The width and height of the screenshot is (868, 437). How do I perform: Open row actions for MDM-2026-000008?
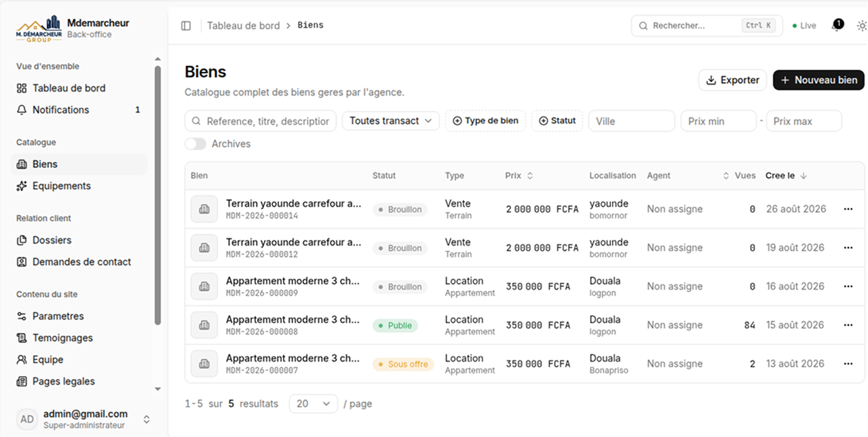[x=848, y=325]
